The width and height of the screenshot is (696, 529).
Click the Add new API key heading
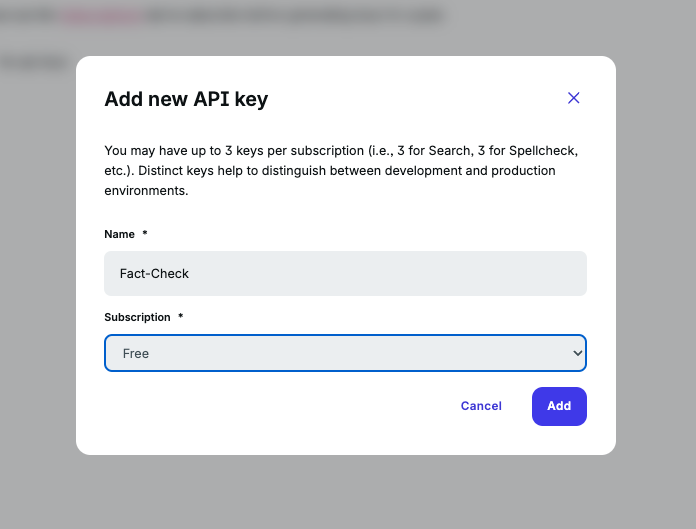coord(186,99)
